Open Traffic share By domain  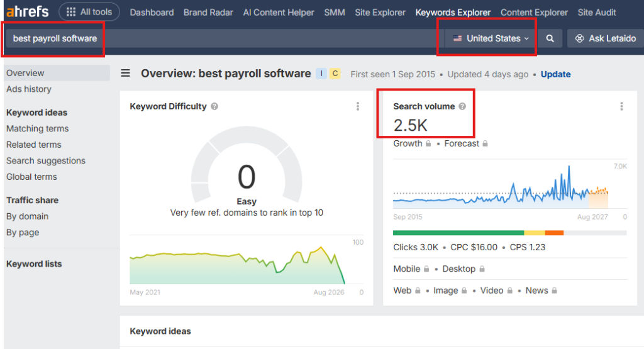pyautogui.click(x=27, y=216)
